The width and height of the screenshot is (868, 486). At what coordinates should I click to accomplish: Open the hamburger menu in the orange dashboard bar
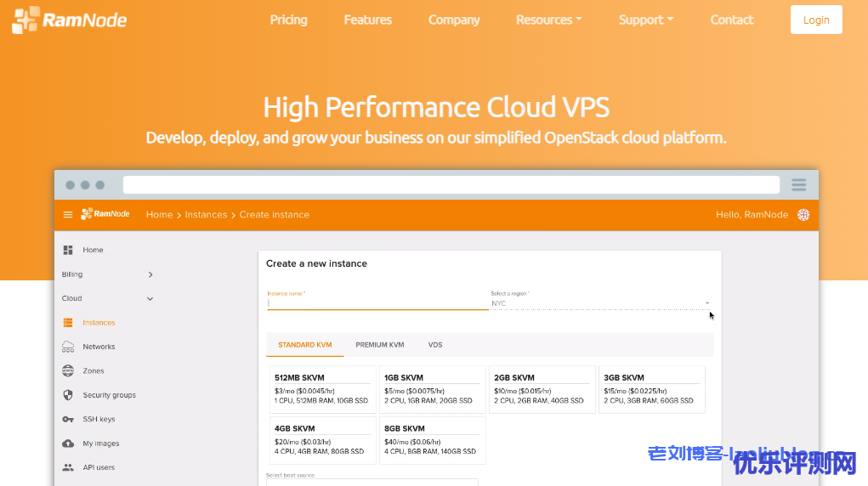(x=68, y=215)
